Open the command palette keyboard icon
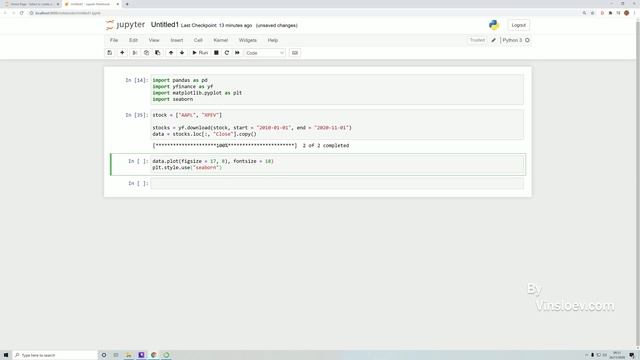The height and width of the screenshot is (360, 640). pyautogui.click(x=295, y=53)
